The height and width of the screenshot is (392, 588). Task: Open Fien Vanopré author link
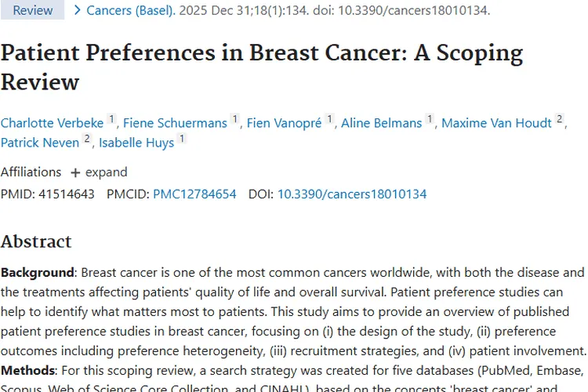(x=285, y=123)
